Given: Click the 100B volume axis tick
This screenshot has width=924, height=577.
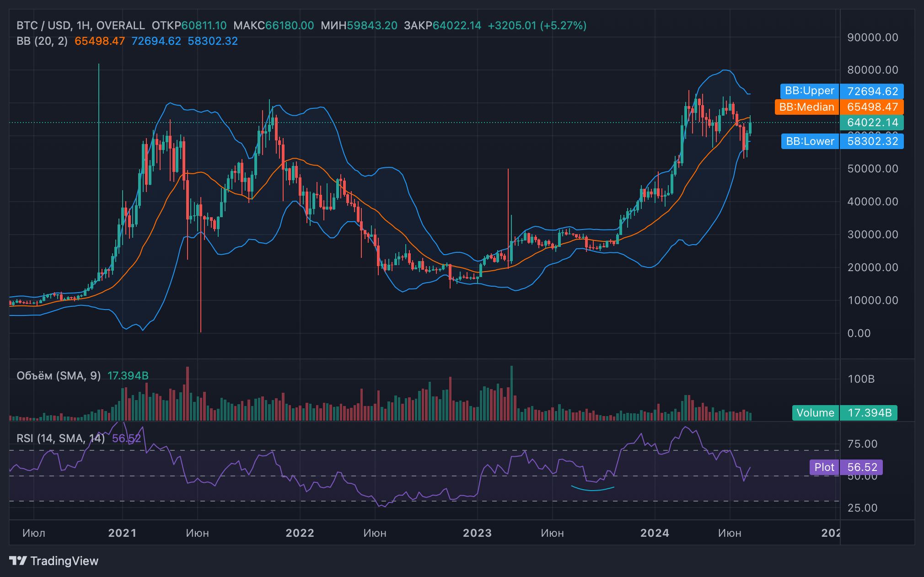Looking at the screenshot, I should [861, 379].
